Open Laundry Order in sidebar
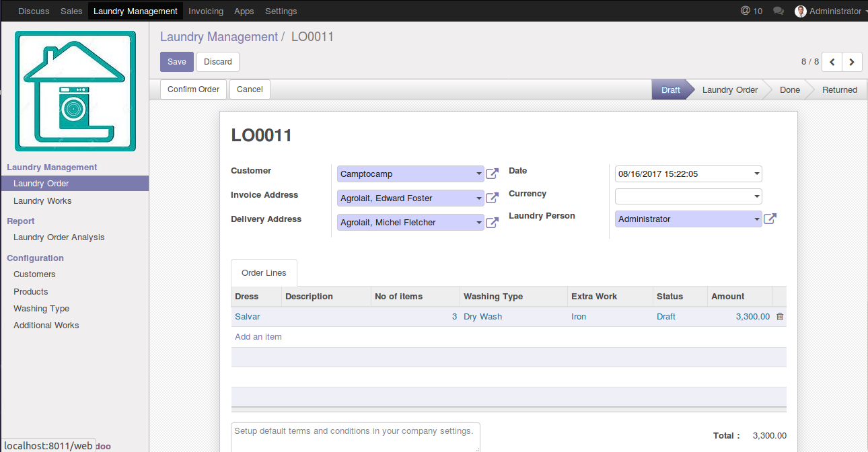Image resolution: width=868 pixels, height=452 pixels. 75,184
